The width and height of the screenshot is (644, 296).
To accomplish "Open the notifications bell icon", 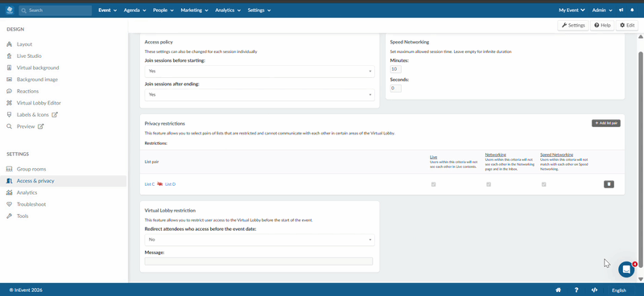I will [632, 10].
